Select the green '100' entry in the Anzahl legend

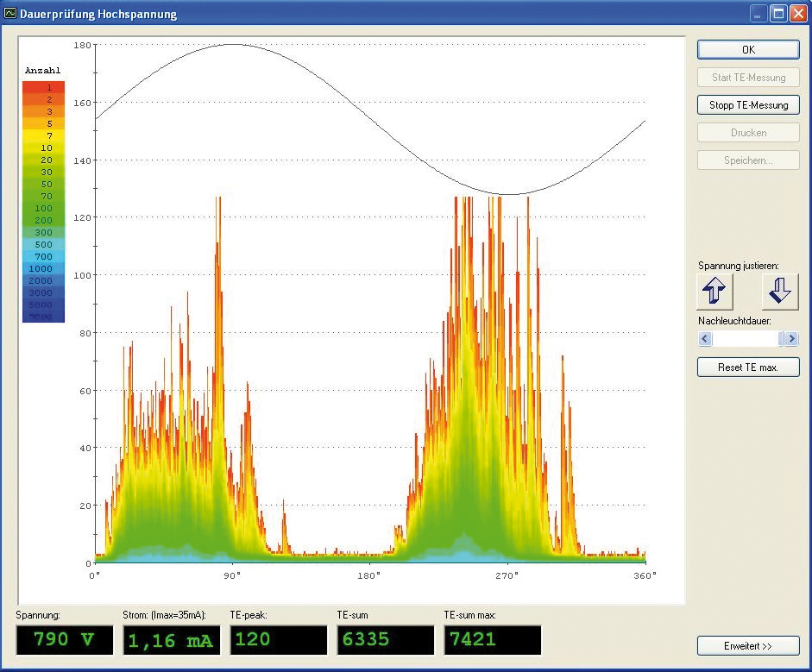(43, 210)
